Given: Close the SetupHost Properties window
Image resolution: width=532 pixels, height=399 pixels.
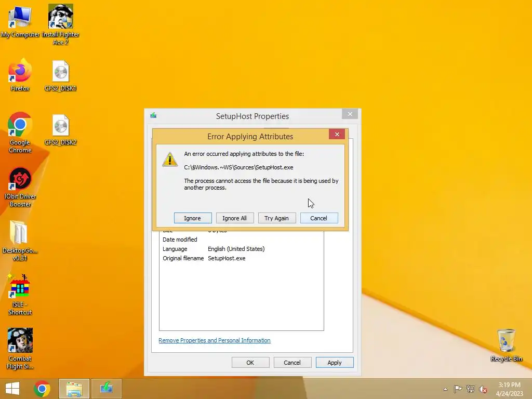Looking at the screenshot, I should click(x=350, y=114).
